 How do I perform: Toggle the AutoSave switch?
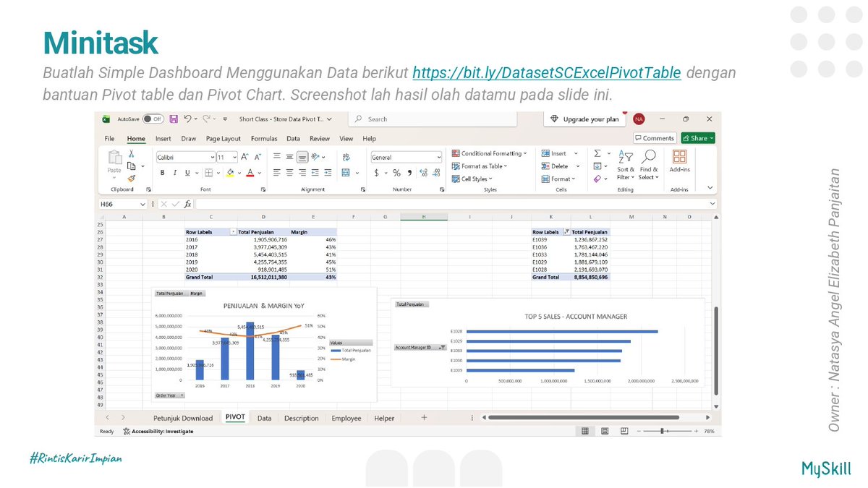pyautogui.click(x=153, y=119)
